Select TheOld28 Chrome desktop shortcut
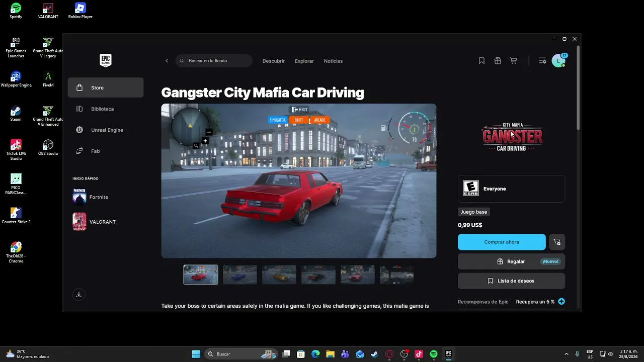 coord(16,252)
